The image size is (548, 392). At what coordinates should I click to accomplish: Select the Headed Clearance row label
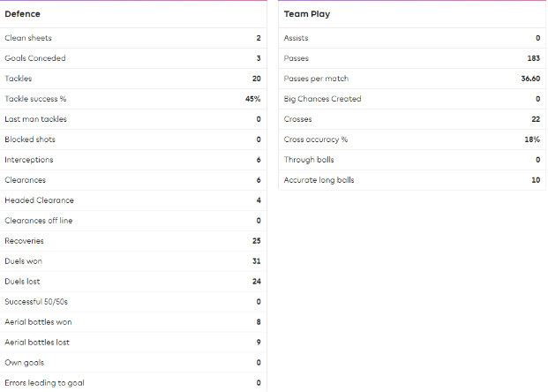[39, 200]
